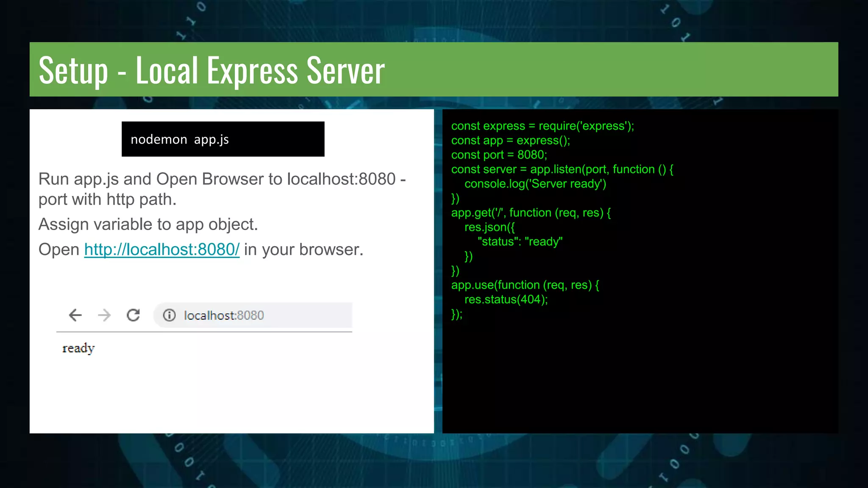Click the 'in your browser.' text
This screenshot has width=868, height=488.
tap(304, 250)
